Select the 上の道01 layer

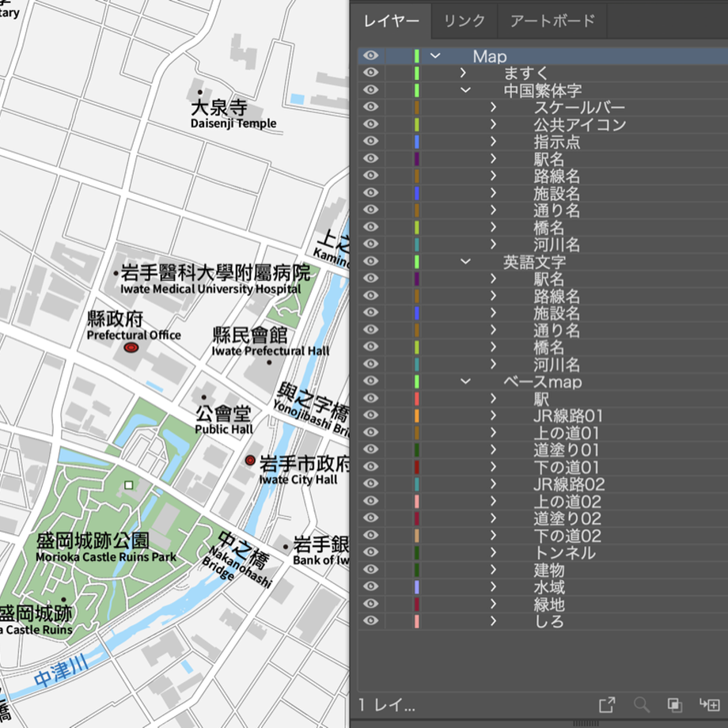pos(567,433)
